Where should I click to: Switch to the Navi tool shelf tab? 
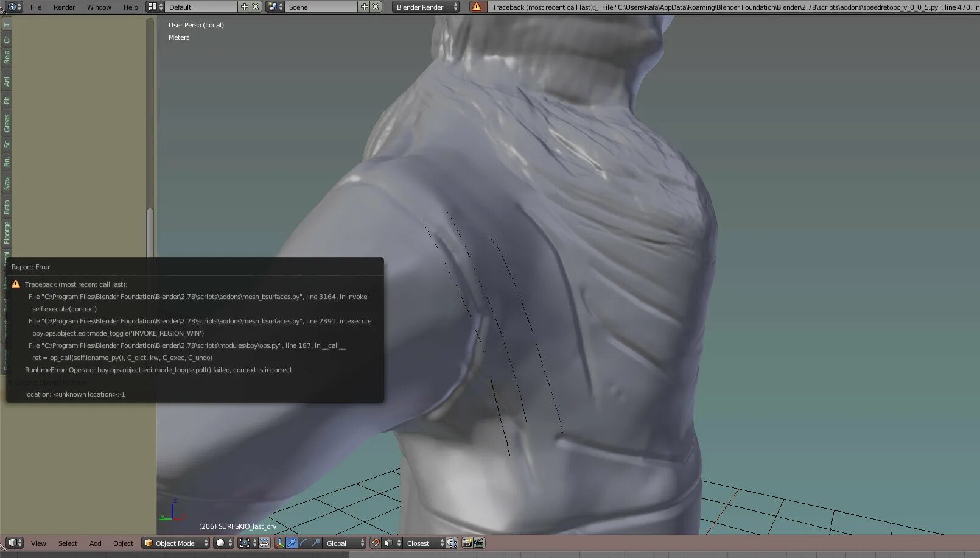[x=7, y=182]
